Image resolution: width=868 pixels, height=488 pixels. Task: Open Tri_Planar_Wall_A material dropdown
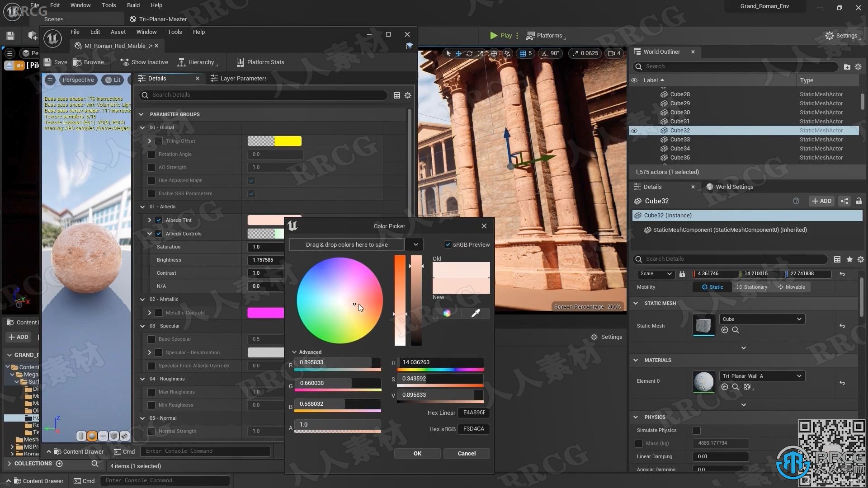coord(762,376)
